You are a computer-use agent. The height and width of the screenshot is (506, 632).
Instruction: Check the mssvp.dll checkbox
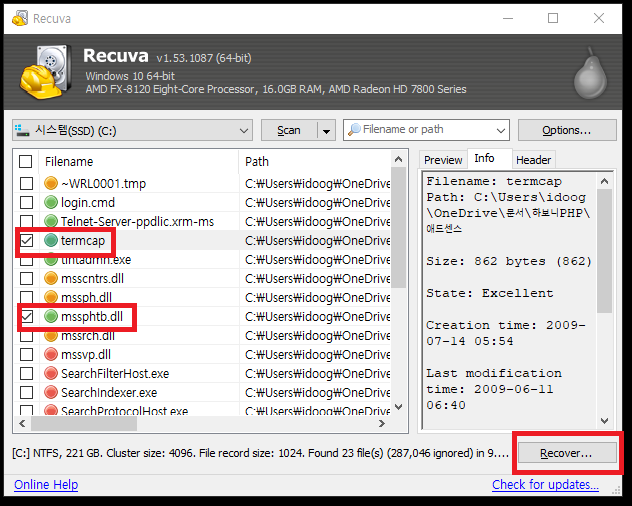[x=27, y=354]
